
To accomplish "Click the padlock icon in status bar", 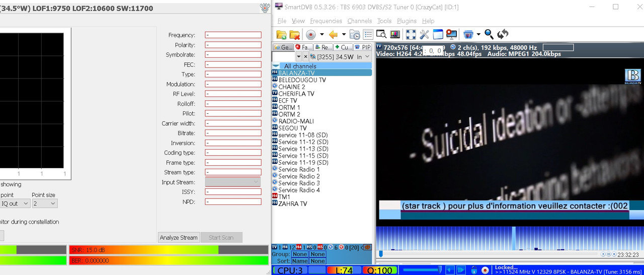I will tap(474, 270).
